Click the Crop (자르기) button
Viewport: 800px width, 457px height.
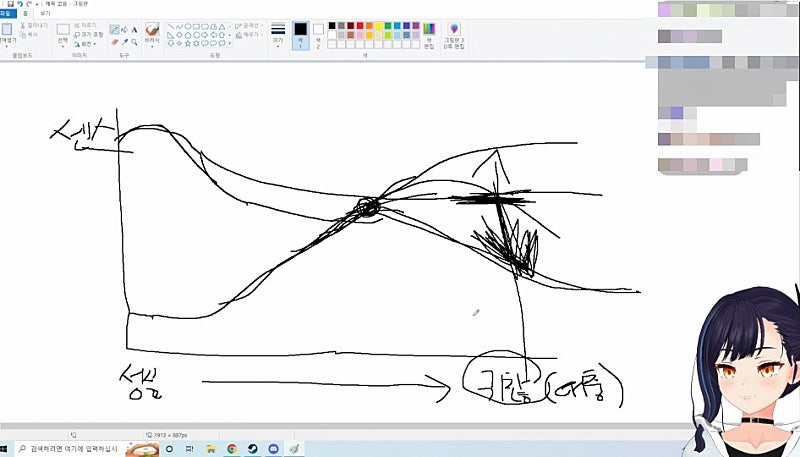coord(85,25)
